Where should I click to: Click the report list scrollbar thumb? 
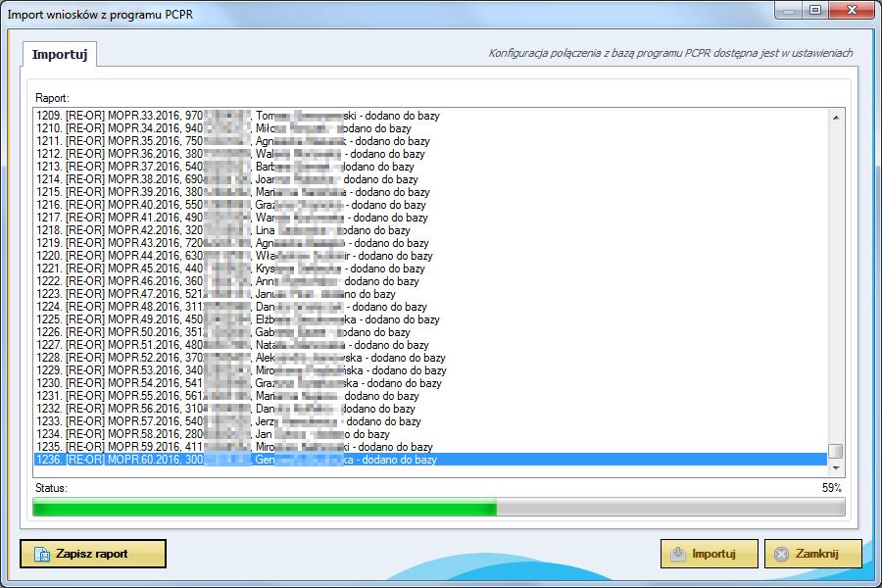835,451
